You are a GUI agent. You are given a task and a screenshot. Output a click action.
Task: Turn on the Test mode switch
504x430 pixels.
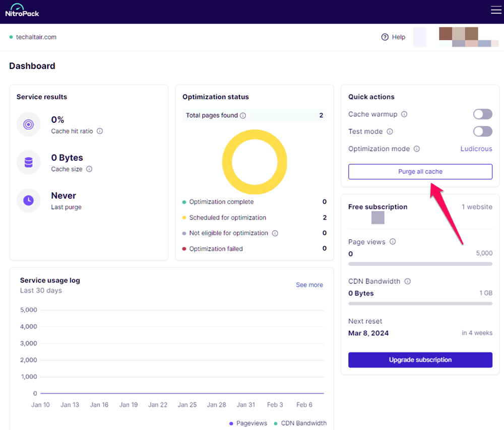tap(482, 131)
